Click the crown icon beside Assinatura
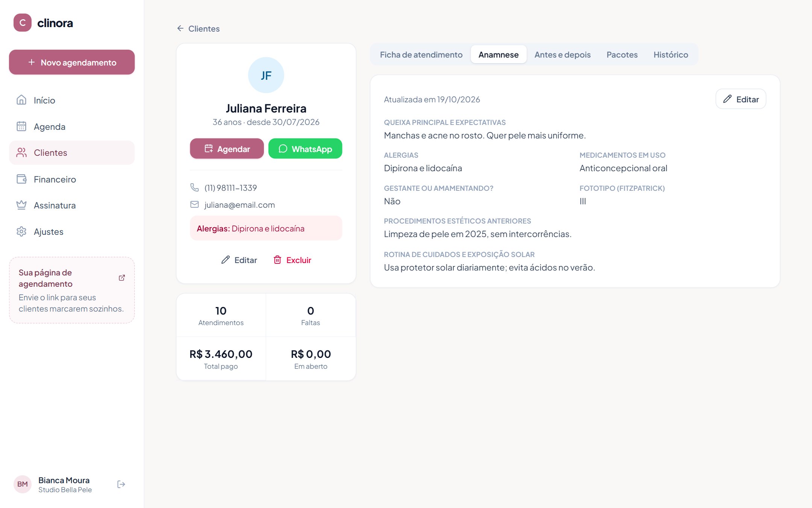This screenshot has height=508, width=812. click(x=21, y=205)
